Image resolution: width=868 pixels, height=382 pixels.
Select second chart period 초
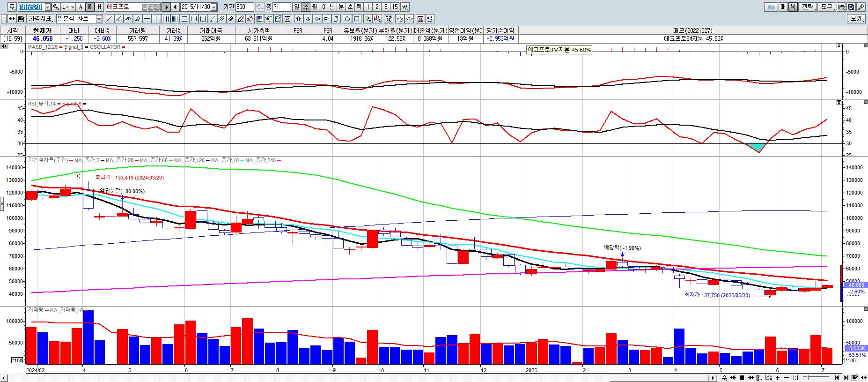click(350, 7)
